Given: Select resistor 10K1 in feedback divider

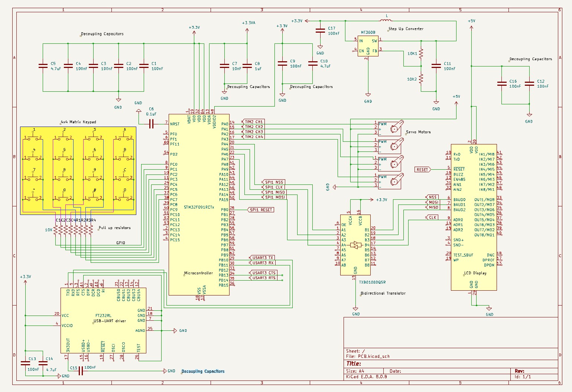Looking at the screenshot, I should pyautogui.click(x=421, y=54).
